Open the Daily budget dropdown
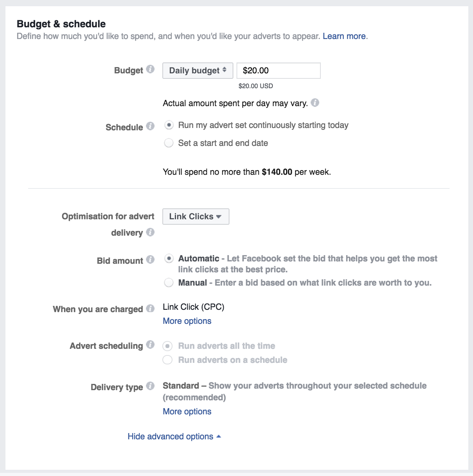The image size is (473, 476). click(198, 71)
